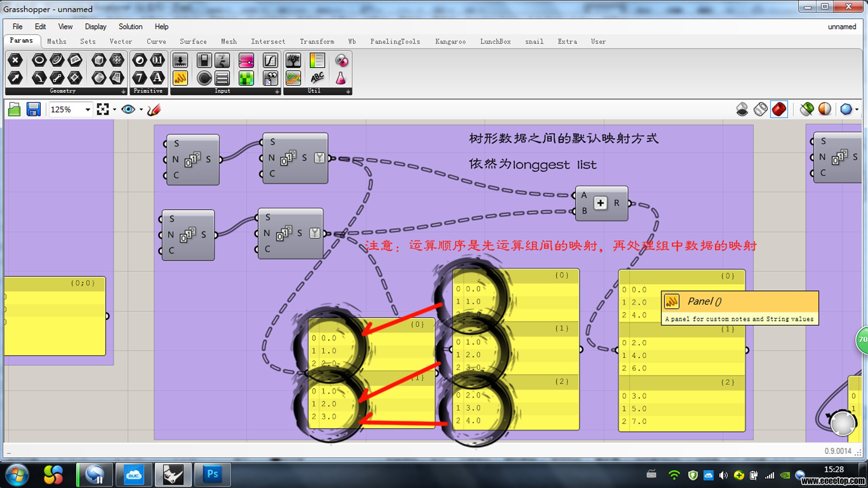Pick the green checker Image Sampler icon
This screenshot has height=488, width=868.
246,78
